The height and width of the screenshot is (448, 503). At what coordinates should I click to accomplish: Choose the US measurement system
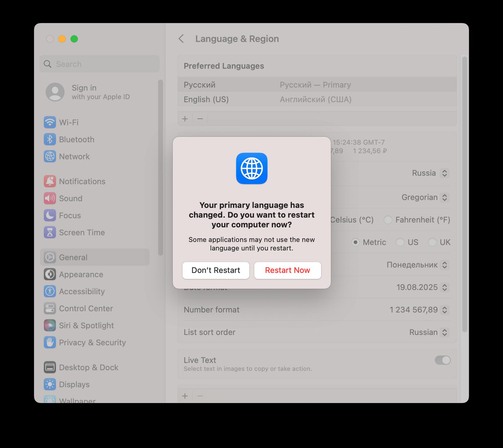click(400, 242)
